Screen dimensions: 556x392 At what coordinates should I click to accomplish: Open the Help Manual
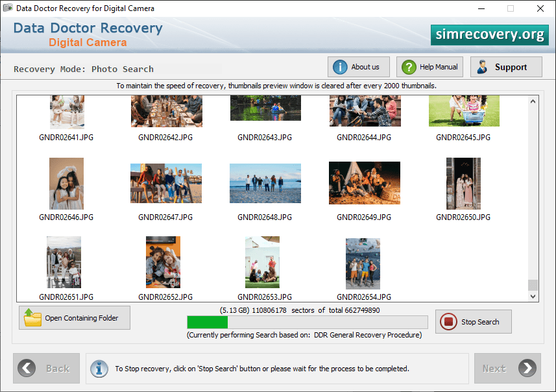pos(429,67)
